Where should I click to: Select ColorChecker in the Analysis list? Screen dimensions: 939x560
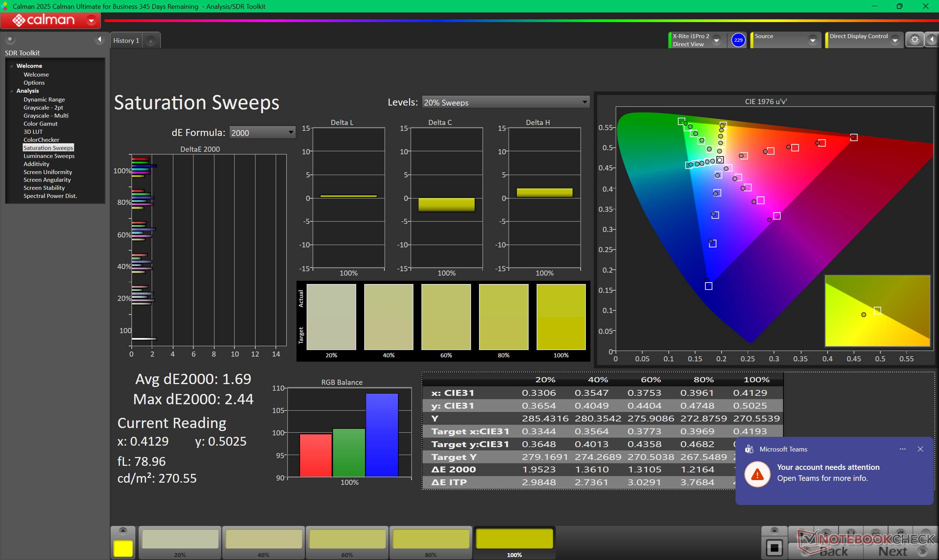pyautogui.click(x=41, y=140)
